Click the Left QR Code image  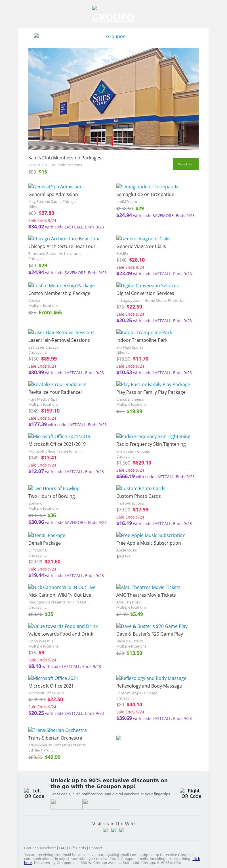point(34,794)
